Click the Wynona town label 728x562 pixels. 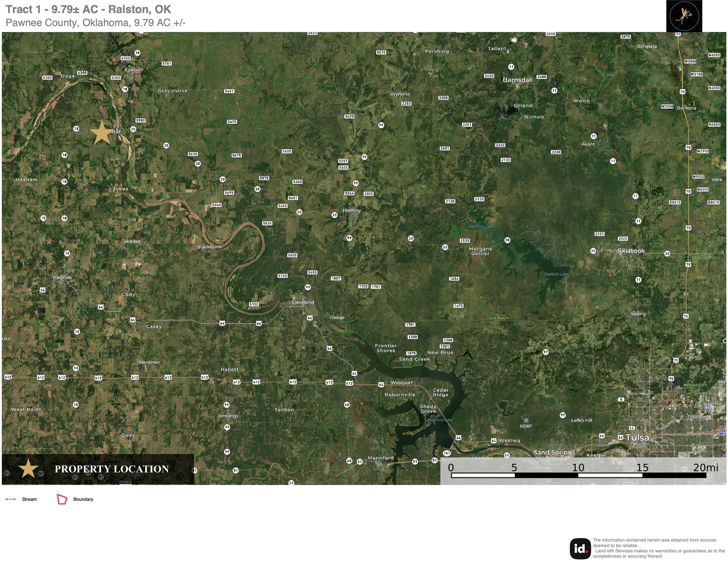pos(400,94)
